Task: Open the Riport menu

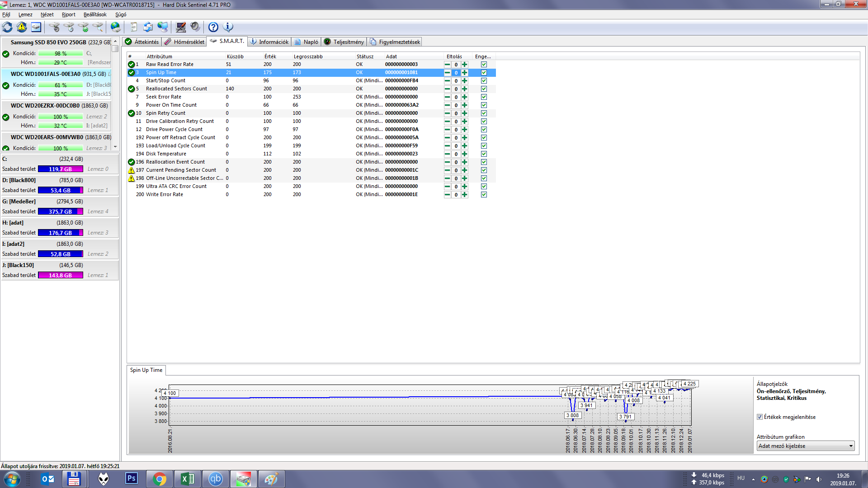Action: [69, 14]
